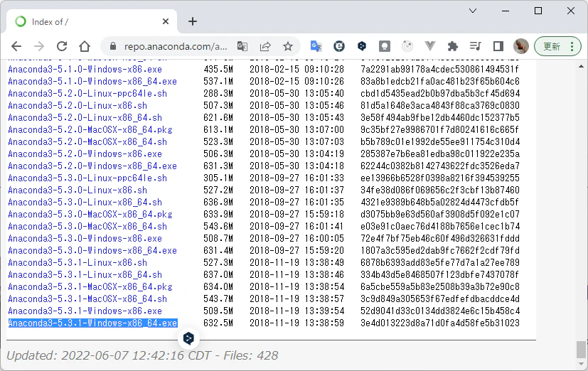Download Anaconda3-5.3.1-Windows-x86.exe

click(85, 311)
